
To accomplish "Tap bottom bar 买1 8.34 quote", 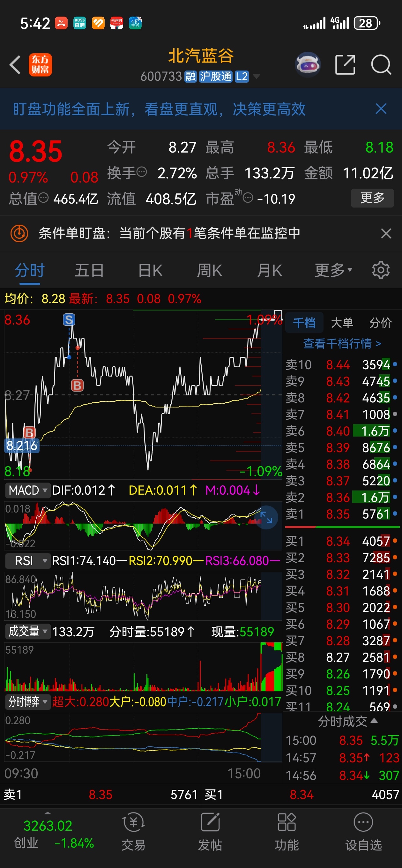I will (302, 795).
